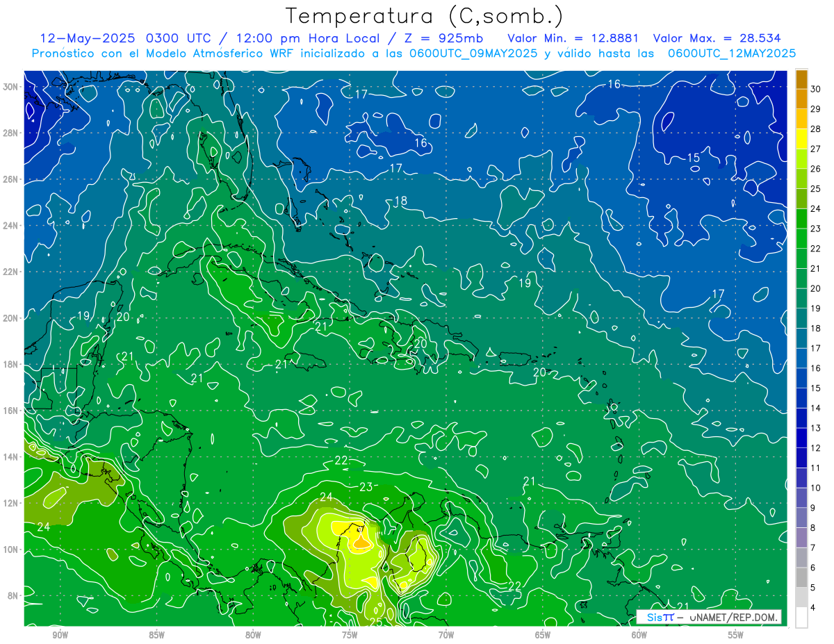Click the dark orange top swatch above 30 in colorbar
Viewport: 834px width, 644px height.
pyautogui.click(x=801, y=79)
